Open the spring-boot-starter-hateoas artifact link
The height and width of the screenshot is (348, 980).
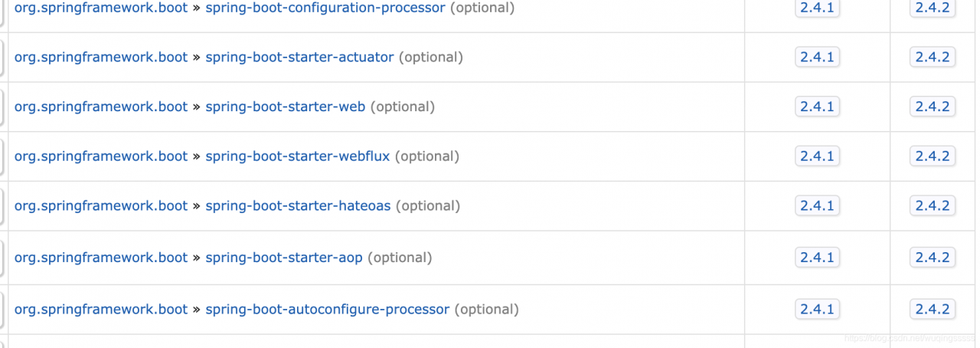pyautogui.click(x=298, y=205)
